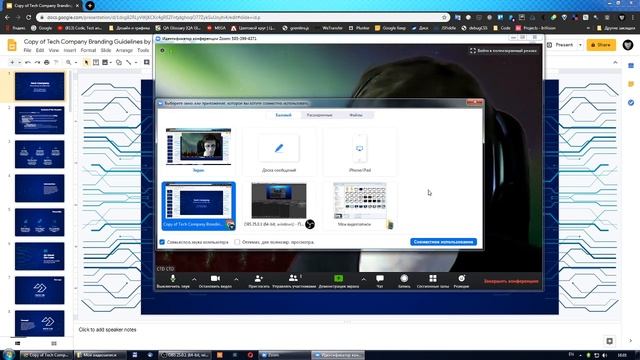Collapse the Slides menu bar with chevron

click(615, 62)
